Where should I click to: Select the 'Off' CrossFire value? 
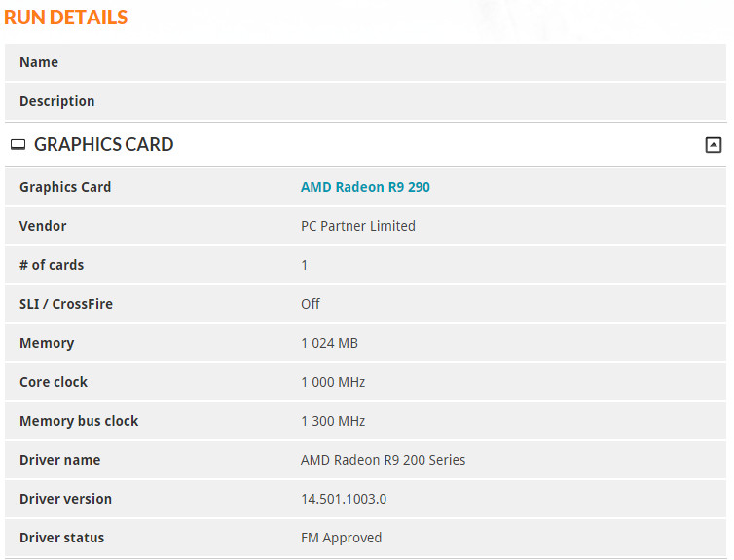[311, 304]
